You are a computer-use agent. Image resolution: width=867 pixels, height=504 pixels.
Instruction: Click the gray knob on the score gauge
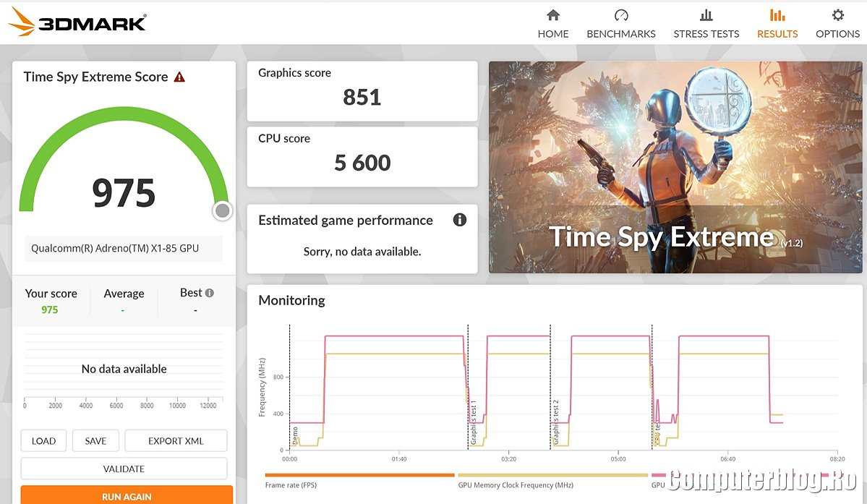pos(223,210)
